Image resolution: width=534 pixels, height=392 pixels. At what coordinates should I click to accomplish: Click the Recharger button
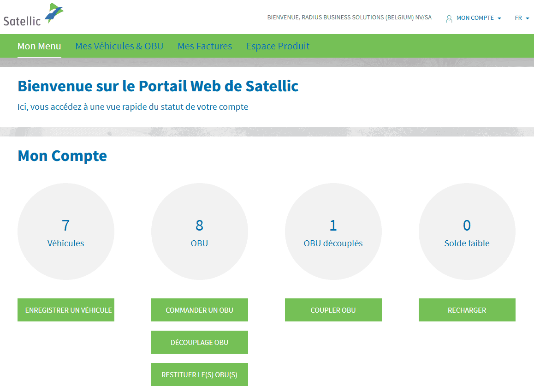467,310
